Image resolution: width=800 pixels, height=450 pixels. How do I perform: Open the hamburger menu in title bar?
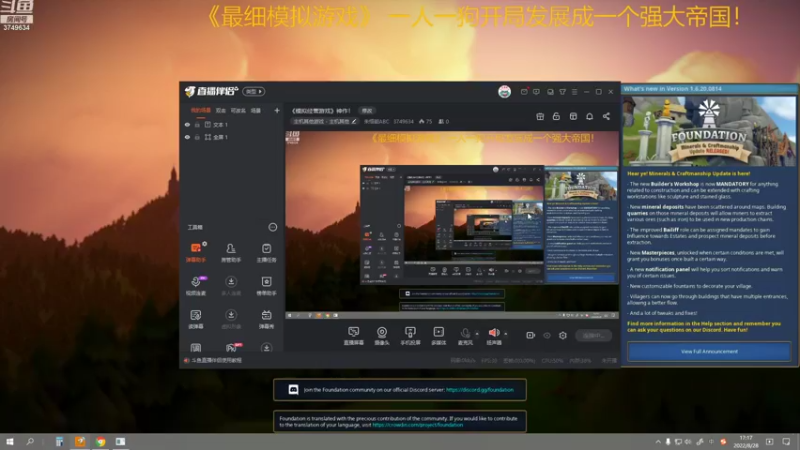click(x=574, y=92)
